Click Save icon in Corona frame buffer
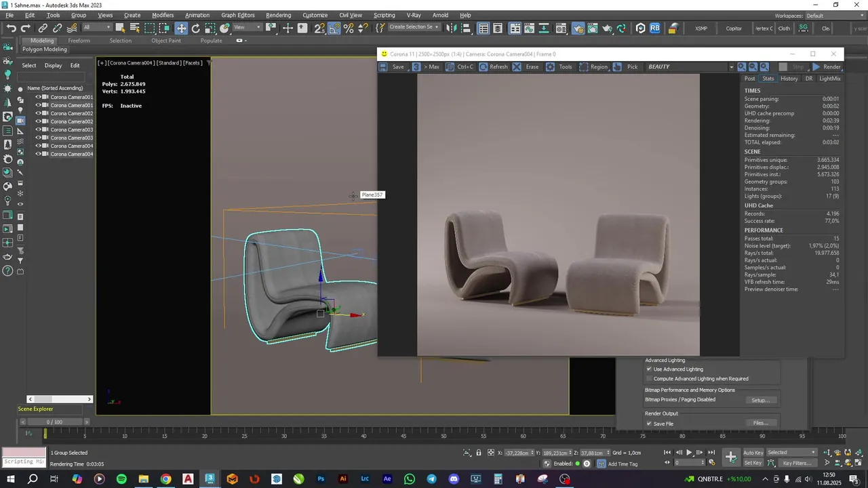This screenshot has width=868, height=488. click(x=383, y=66)
